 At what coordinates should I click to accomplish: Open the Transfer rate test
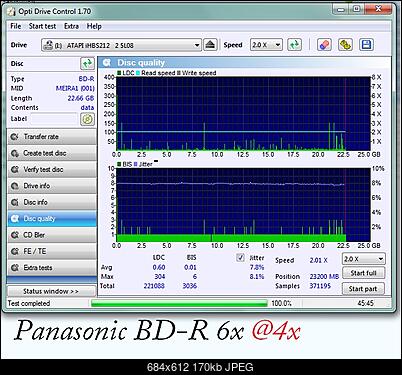click(52, 137)
